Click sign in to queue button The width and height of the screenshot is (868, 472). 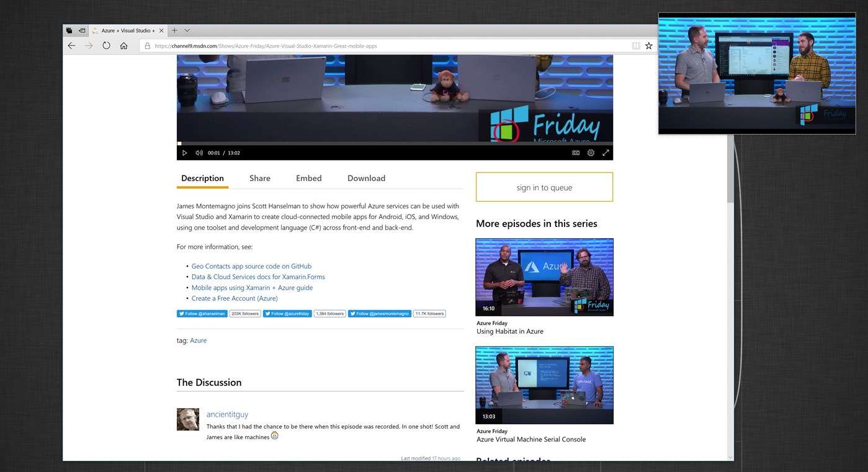pyautogui.click(x=544, y=187)
